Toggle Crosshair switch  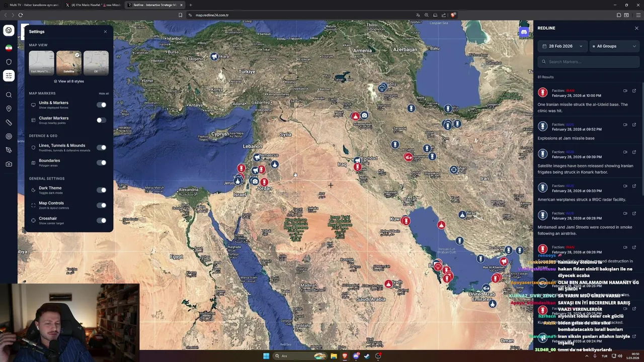coord(102,220)
